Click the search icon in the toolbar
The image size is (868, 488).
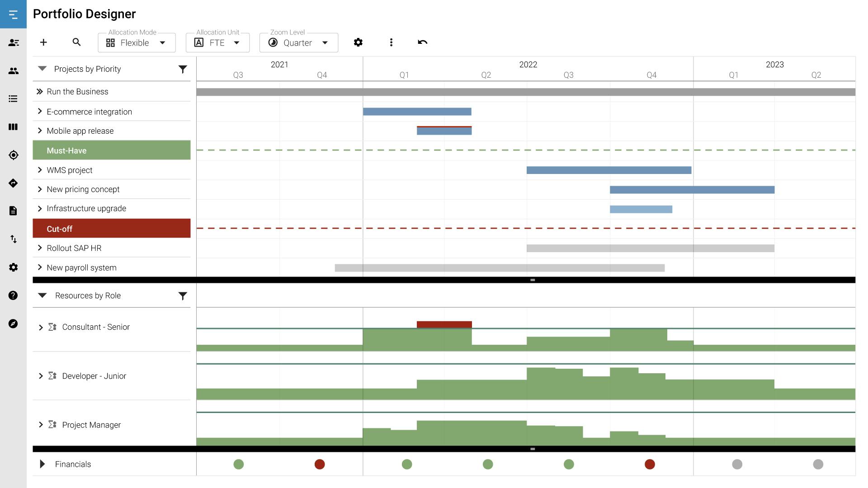click(76, 42)
